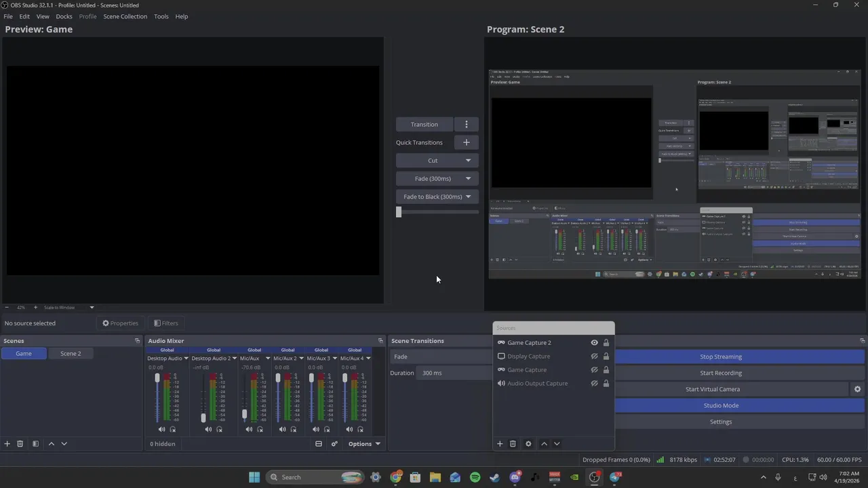Show the Display Capture source
The height and width of the screenshot is (488, 868).
[594, 357]
